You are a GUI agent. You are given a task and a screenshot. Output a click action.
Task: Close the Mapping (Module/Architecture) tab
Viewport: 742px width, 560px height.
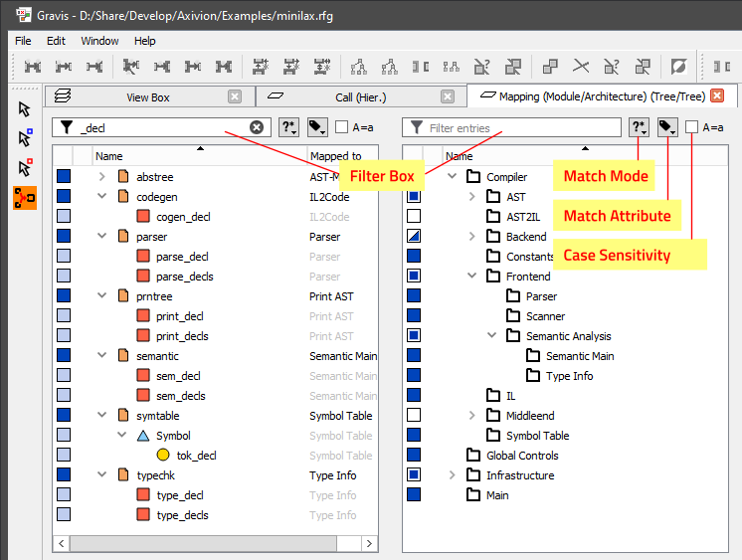[x=717, y=95]
